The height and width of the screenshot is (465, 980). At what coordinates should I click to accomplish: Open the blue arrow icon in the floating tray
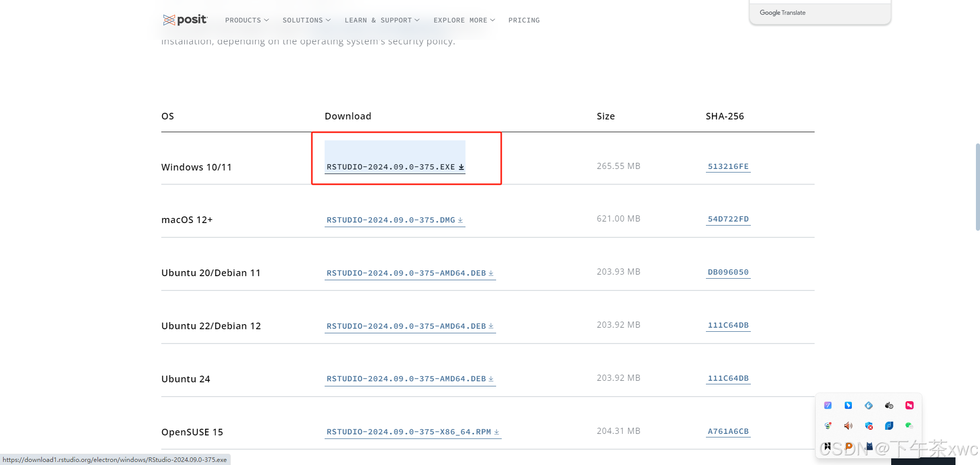848,405
